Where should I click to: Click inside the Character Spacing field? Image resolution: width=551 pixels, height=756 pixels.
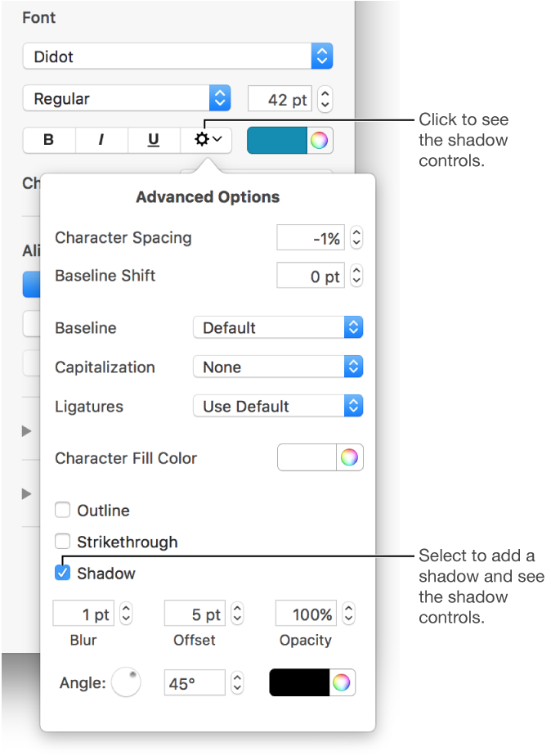click(x=311, y=237)
